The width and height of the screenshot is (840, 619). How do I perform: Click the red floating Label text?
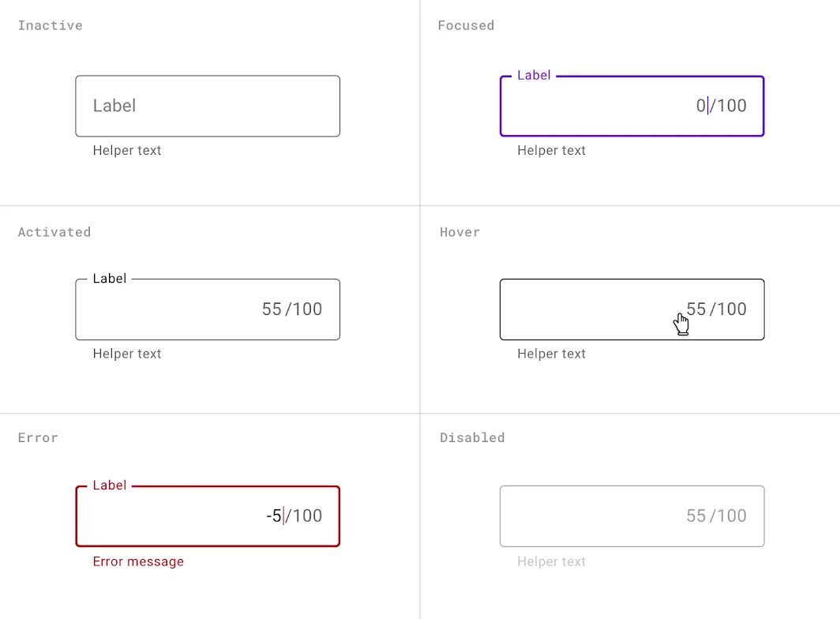(110, 486)
